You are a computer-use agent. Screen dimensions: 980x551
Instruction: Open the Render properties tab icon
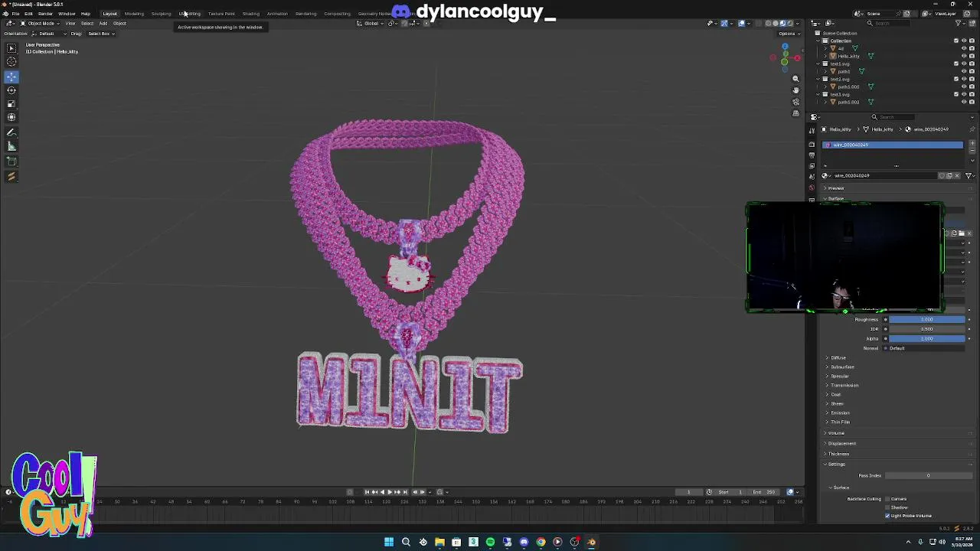point(812,143)
